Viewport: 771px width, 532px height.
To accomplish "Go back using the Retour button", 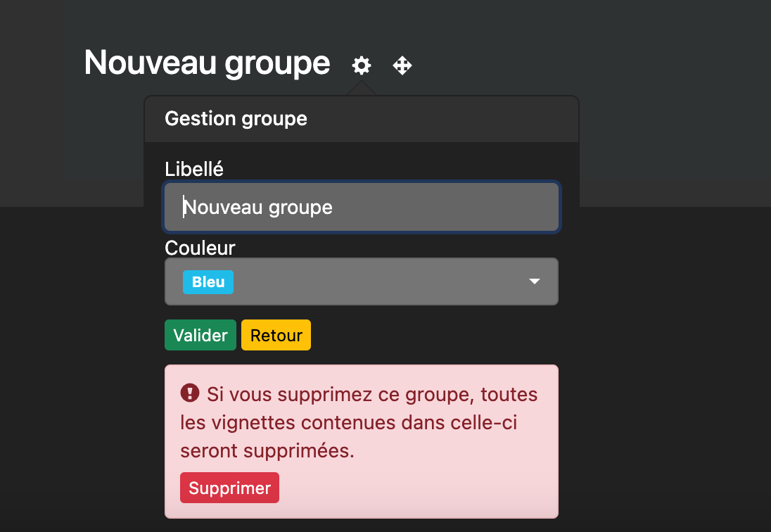I will (276, 336).
